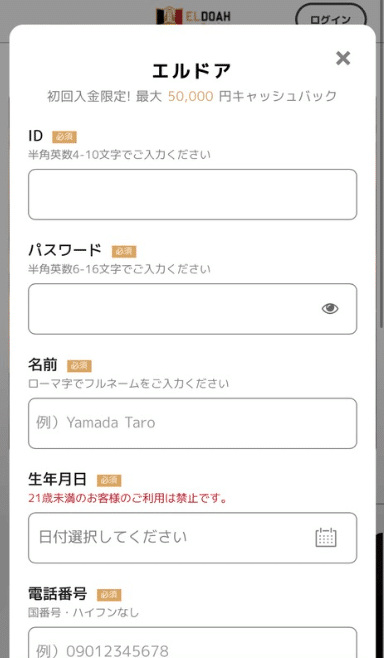Viewport: 384px width, 658px height.
Task: Toggle password visibility eye icon
Action: click(x=330, y=309)
